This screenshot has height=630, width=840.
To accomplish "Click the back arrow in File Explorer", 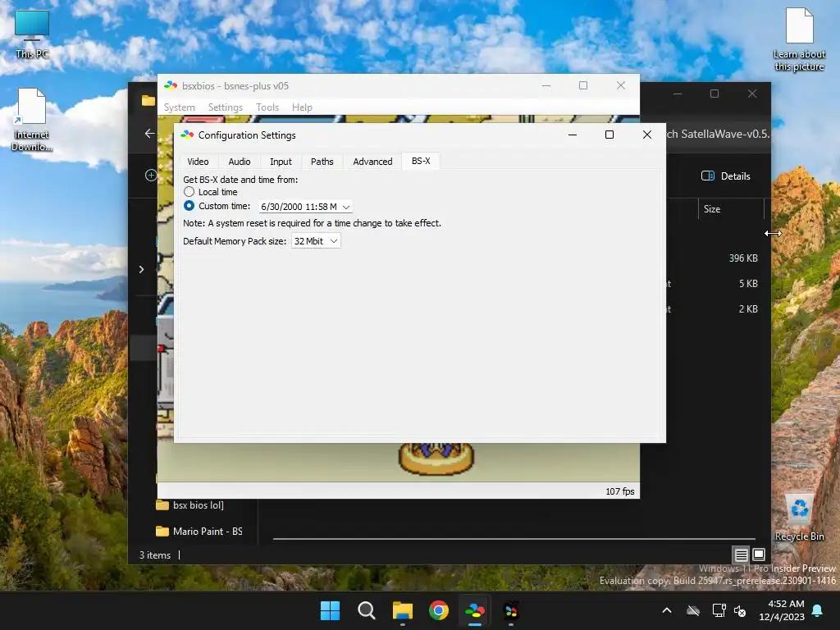I will click(149, 134).
